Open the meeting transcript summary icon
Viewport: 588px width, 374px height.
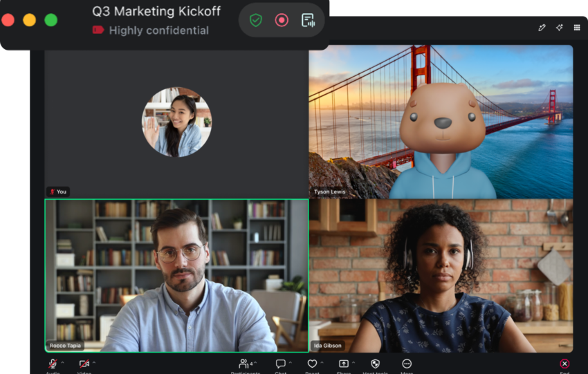tap(308, 20)
